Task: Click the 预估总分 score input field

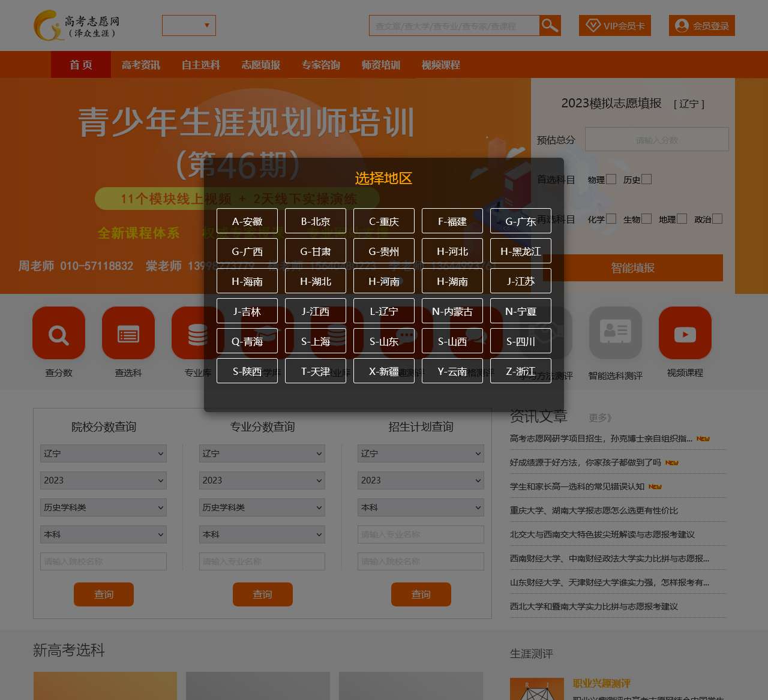Action: pyautogui.click(x=657, y=139)
